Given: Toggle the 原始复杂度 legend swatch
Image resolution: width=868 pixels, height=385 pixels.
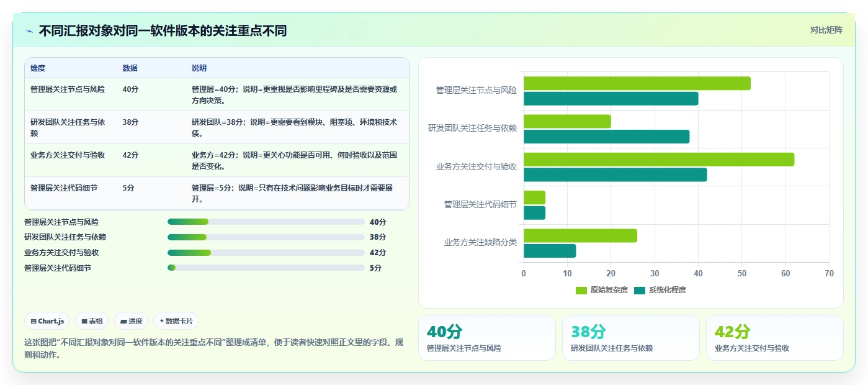Looking at the screenshot, I should click(x=581, y=290).
